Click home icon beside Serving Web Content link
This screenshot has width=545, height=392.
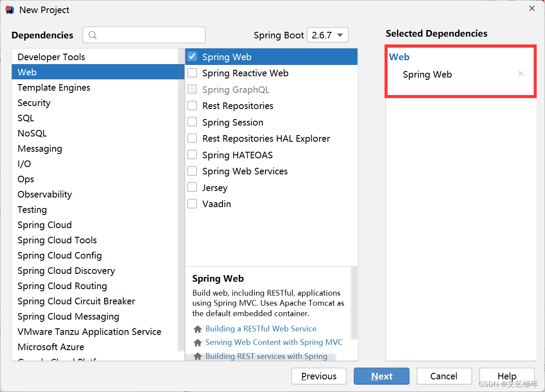coord(198,343)
